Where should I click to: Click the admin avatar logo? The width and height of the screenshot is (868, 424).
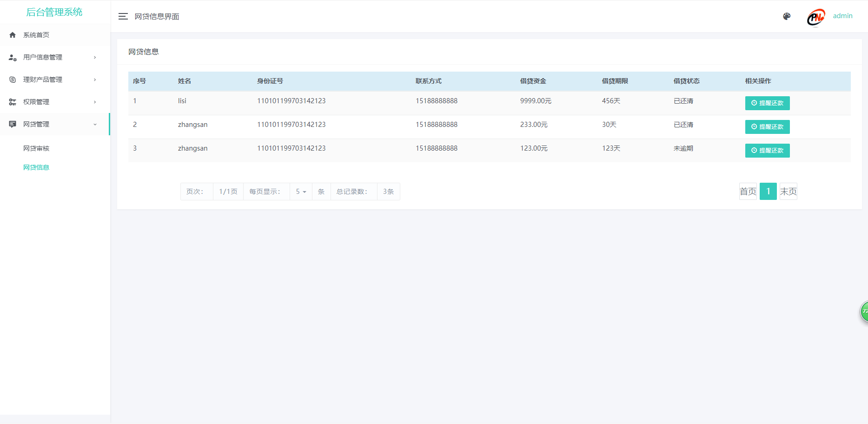(815, 18)
